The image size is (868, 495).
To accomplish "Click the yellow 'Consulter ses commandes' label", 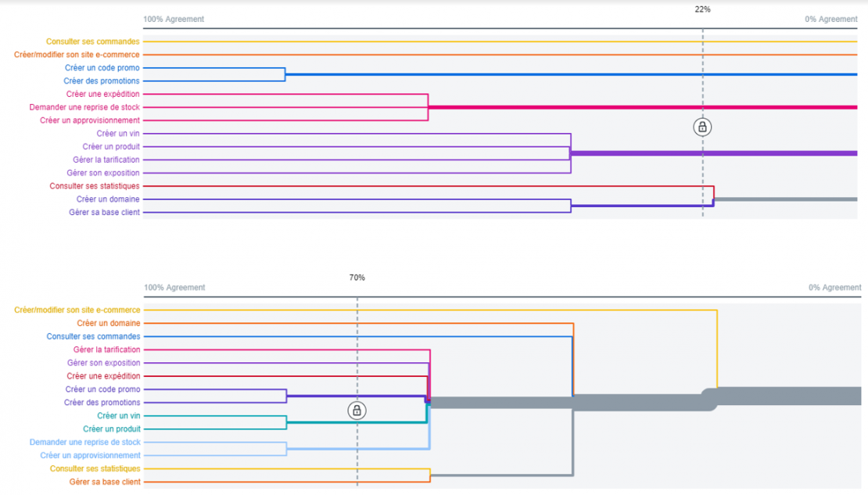I will (x=92, y=41).
